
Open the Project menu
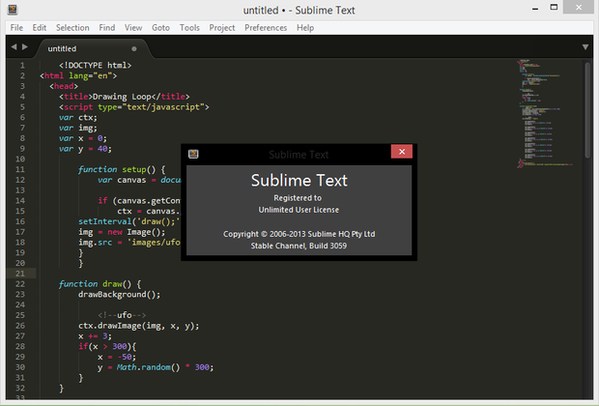[222, 28]
